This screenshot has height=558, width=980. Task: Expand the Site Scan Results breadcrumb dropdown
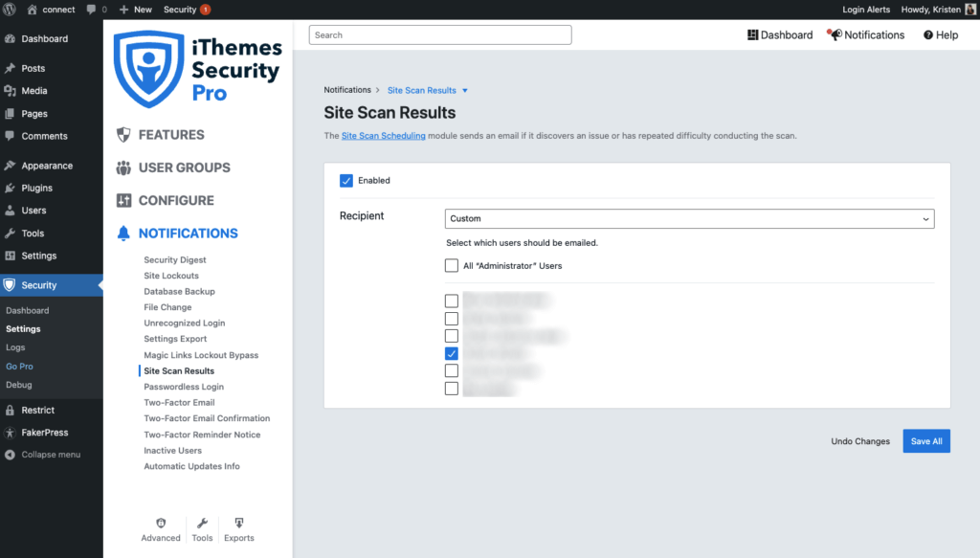click(x=465, y=91)
